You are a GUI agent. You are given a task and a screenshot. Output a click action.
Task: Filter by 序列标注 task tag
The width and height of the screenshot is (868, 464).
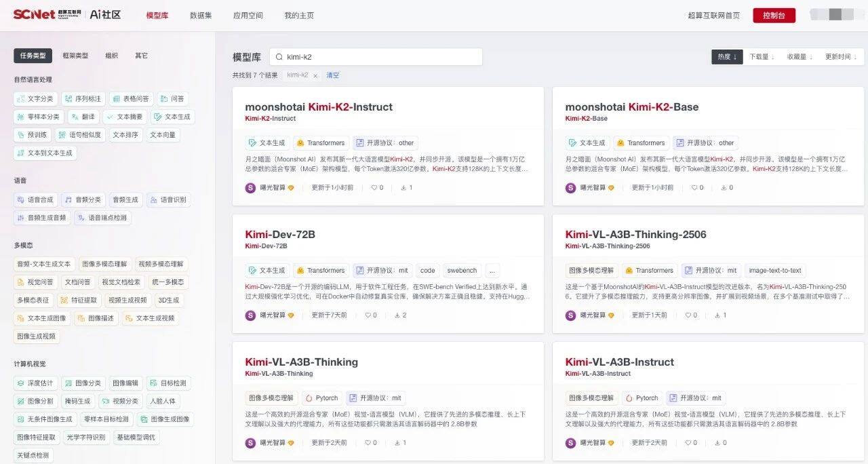pyautogui.click(x=83, y=98)
